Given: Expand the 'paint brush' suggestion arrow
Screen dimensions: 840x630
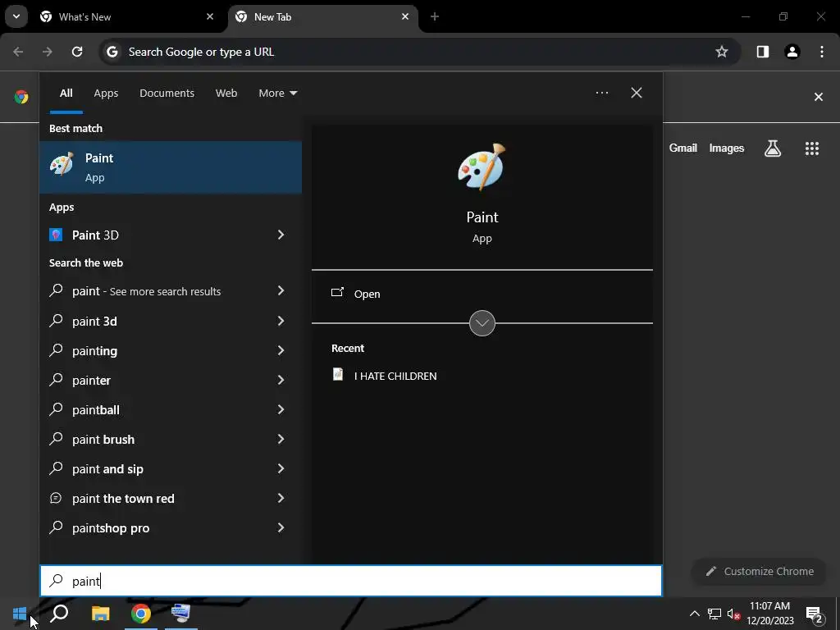Looking at the screenshot, I should point(281,439).
